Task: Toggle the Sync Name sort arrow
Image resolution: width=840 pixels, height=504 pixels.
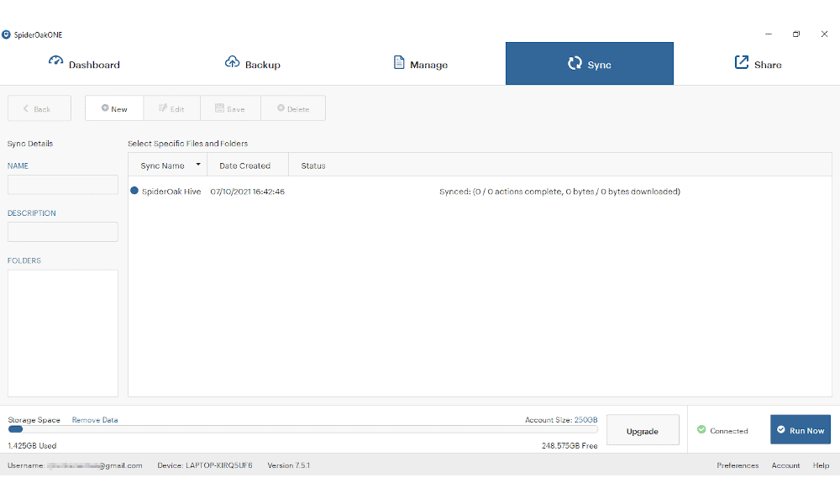Action: pos(198,165)
